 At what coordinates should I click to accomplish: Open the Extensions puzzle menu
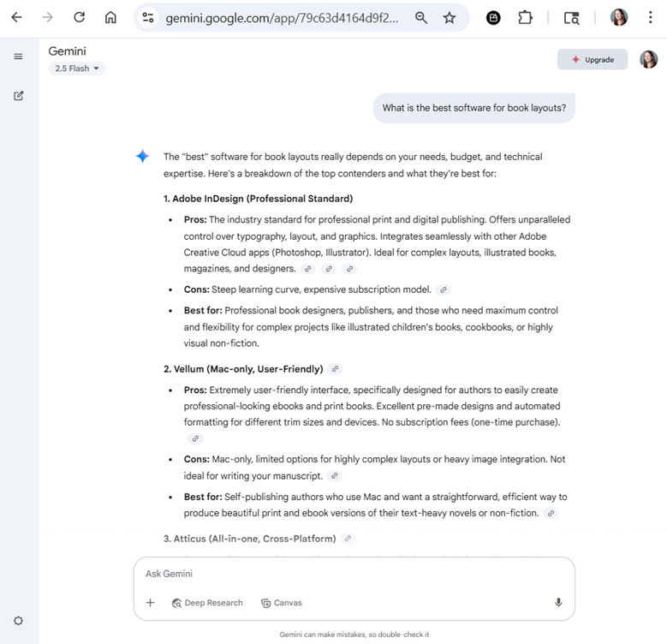point(526,18)
